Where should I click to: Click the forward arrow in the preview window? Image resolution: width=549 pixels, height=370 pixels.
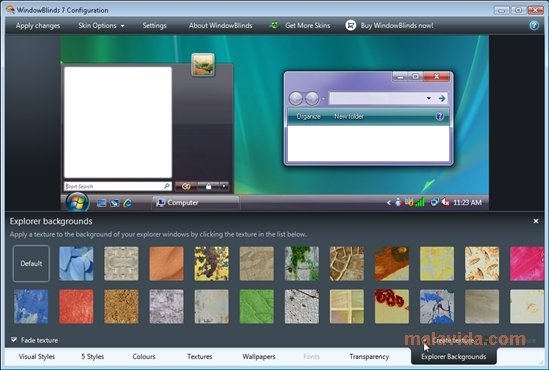[312, 98]
